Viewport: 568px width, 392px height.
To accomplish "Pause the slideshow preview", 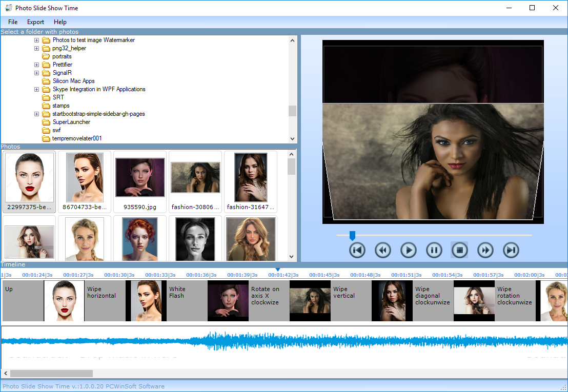I will pyautogui.click(x=434, y=250).
